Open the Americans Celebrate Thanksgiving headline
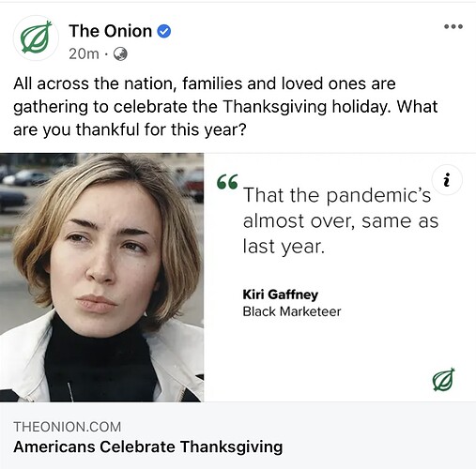The image size is (476, 469). point(148,446)
